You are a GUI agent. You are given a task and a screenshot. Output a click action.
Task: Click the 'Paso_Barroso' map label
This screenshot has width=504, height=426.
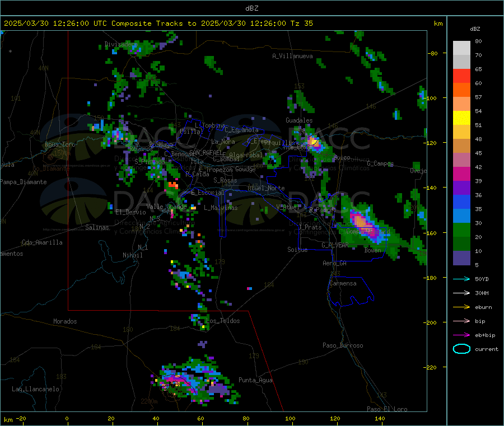coord(343,345)
